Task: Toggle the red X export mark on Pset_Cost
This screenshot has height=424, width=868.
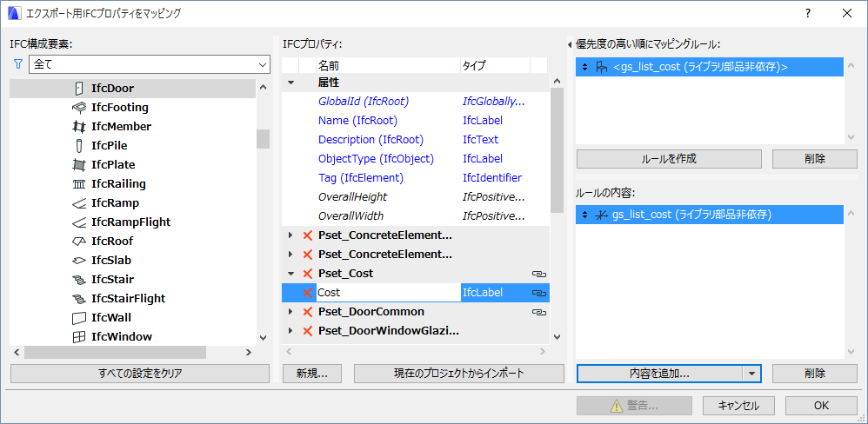Action: click(308, 274)
